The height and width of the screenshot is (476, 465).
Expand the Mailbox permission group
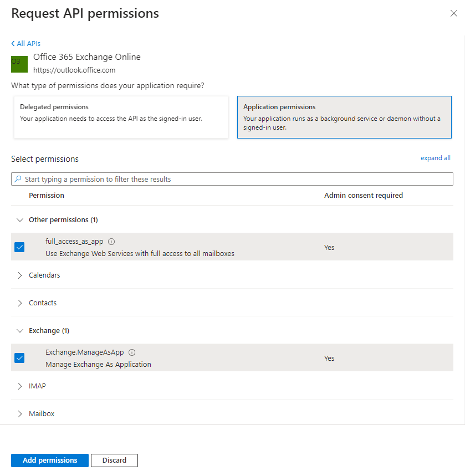pos(20,414)
